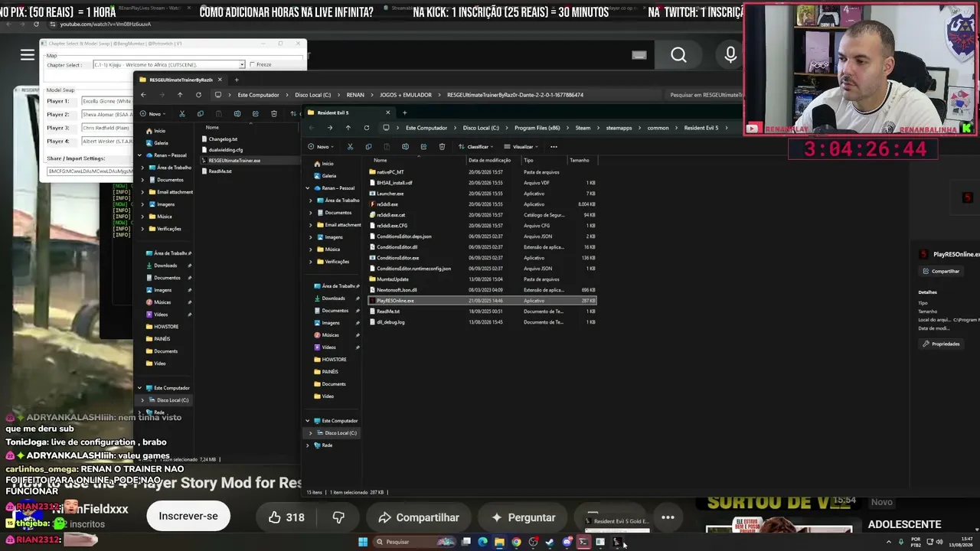Select the ConditionsEditor.exe file
Image resolution: width=980 pixels, height=551 pixels.
[x=482, y=258]
